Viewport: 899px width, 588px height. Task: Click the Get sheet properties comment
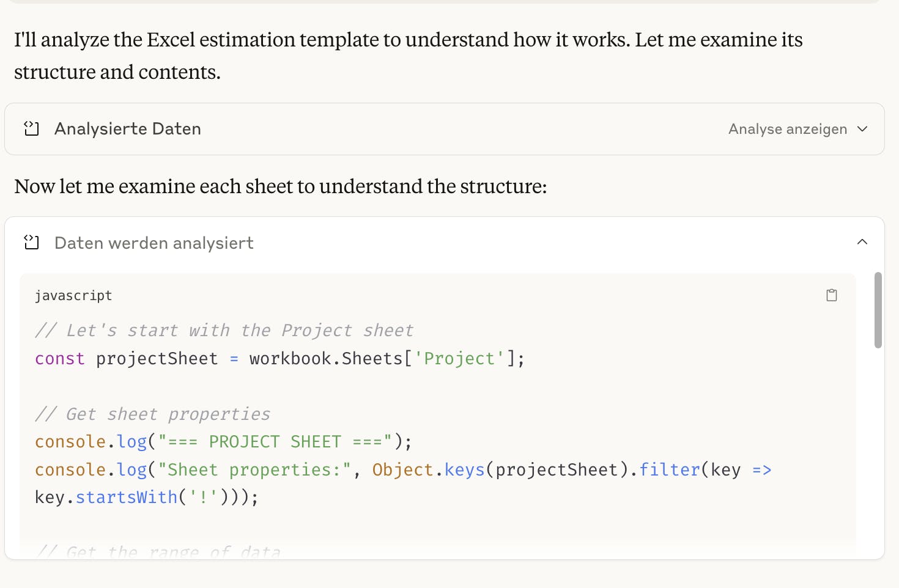[x=153, y=414]
